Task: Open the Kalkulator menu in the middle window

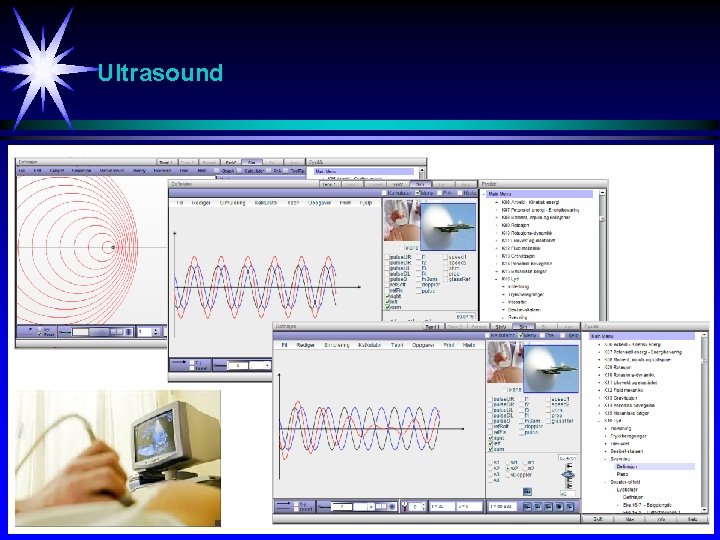Action: point(266,202)
